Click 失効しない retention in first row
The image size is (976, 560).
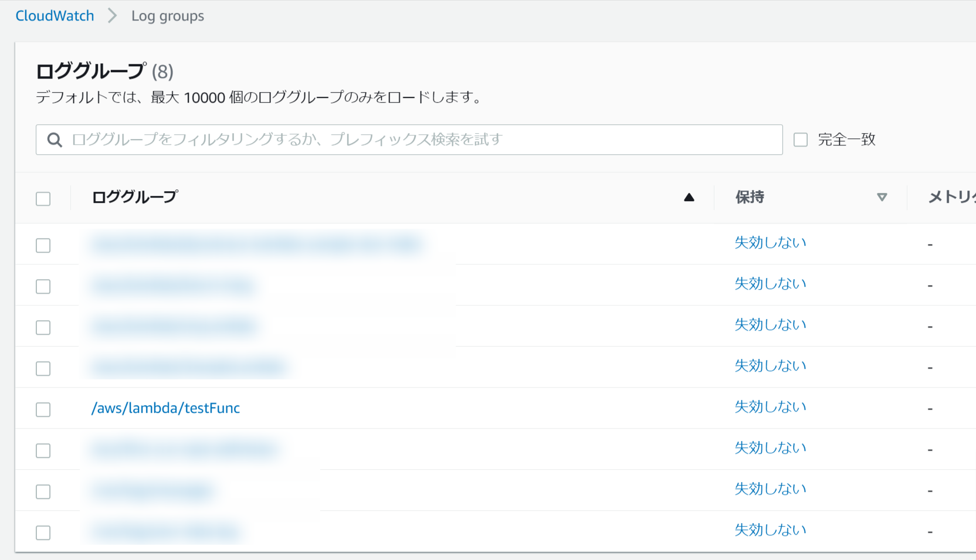click(x=771, y=243)
